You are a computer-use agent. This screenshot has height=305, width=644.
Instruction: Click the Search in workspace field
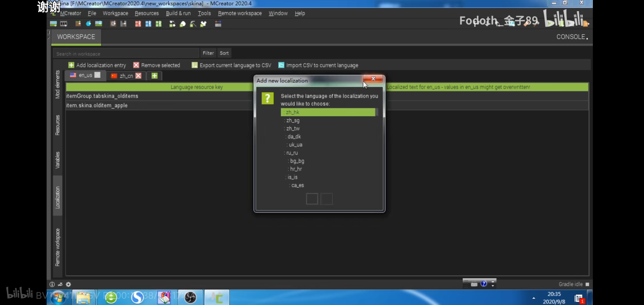coord(126,54)
